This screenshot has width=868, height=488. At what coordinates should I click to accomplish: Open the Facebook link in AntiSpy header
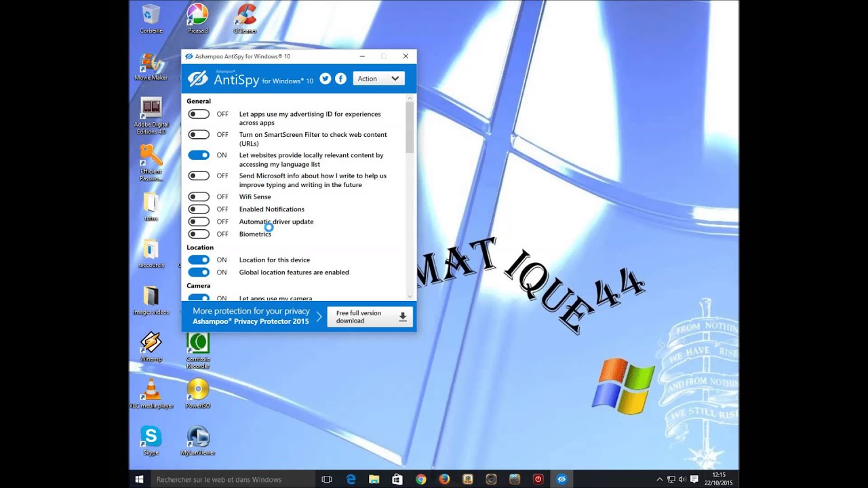click(341, 79)
